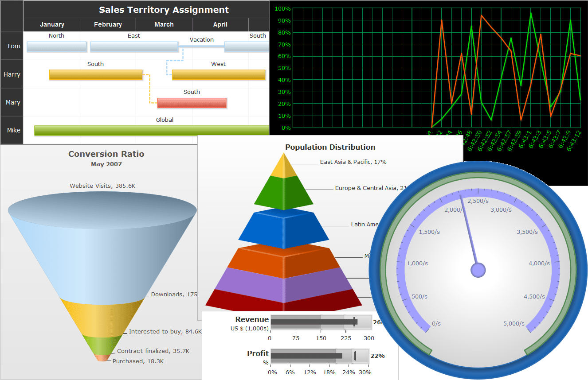
Task: Click the Revenue bullet target marker
Action: tap(355, 322)
